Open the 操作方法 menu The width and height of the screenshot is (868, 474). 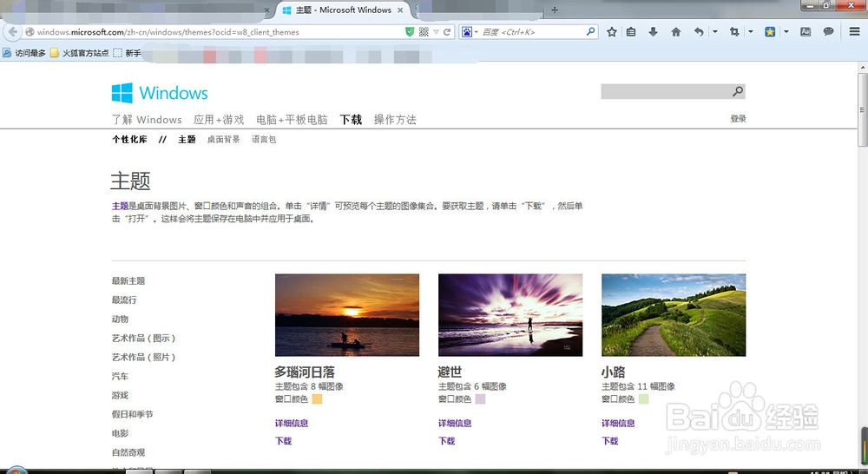[395, 120]
